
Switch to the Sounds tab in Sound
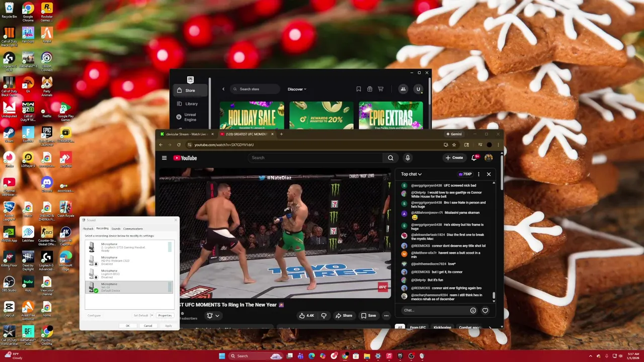tap(116, 229)
